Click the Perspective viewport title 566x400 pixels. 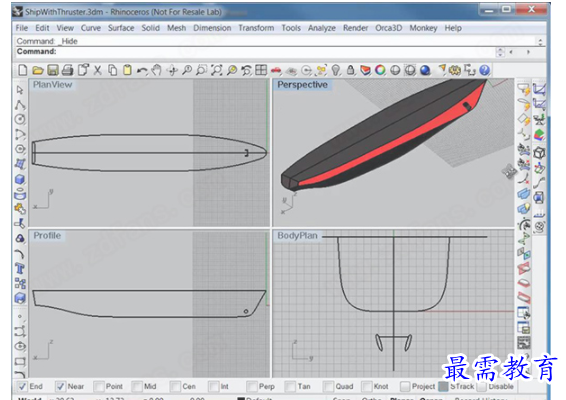302,84
